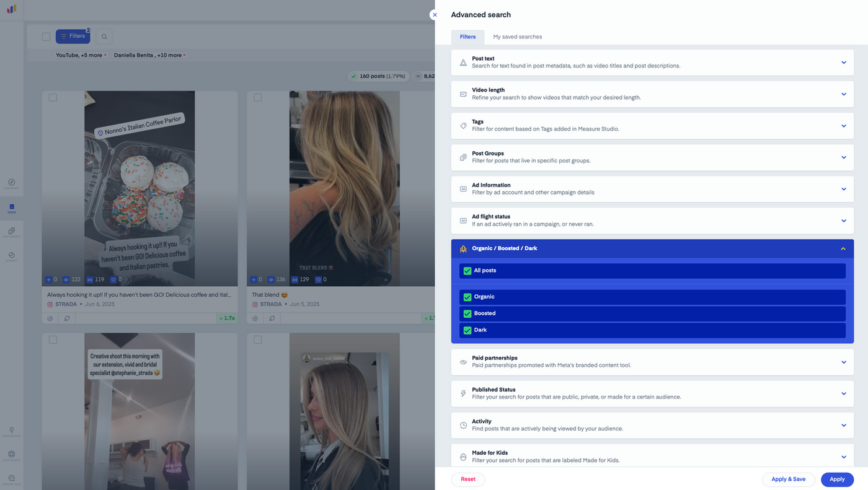This screenshot has width=868, height=490.
Task: Click the Activity clock icon
Action: tap(463, 425)
